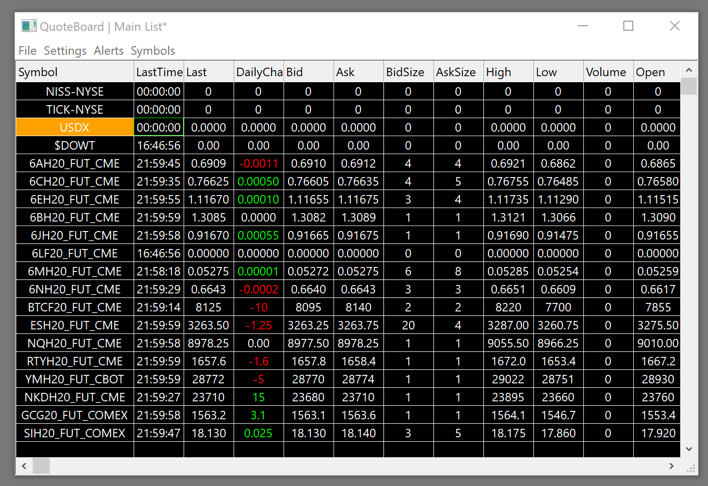The width and height of the screenshot is (708, 486).
Task: Select the NISS-NYSE symbol row
Action: coord(75,92)
